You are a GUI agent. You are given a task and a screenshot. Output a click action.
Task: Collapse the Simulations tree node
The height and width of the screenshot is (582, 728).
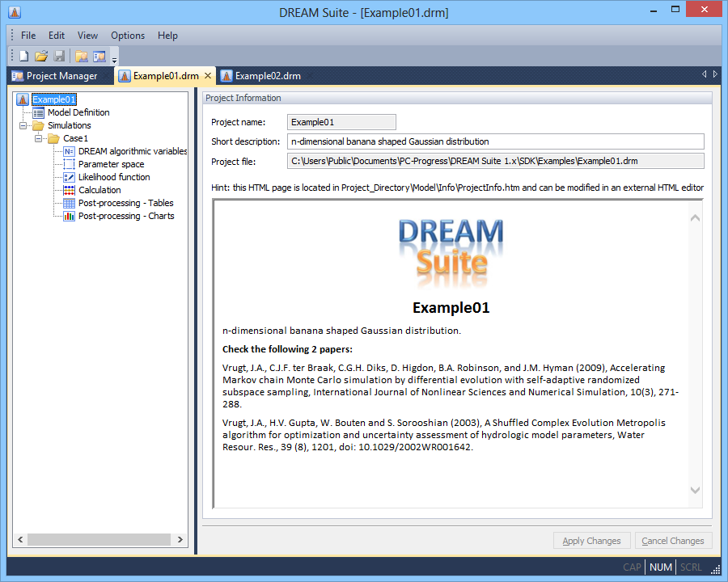[23, 125]
